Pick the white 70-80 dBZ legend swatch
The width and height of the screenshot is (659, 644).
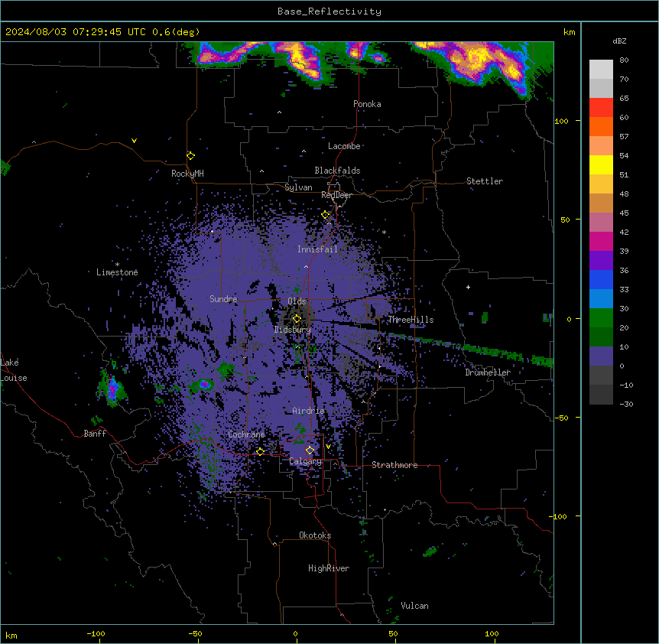tap(601, 70)
